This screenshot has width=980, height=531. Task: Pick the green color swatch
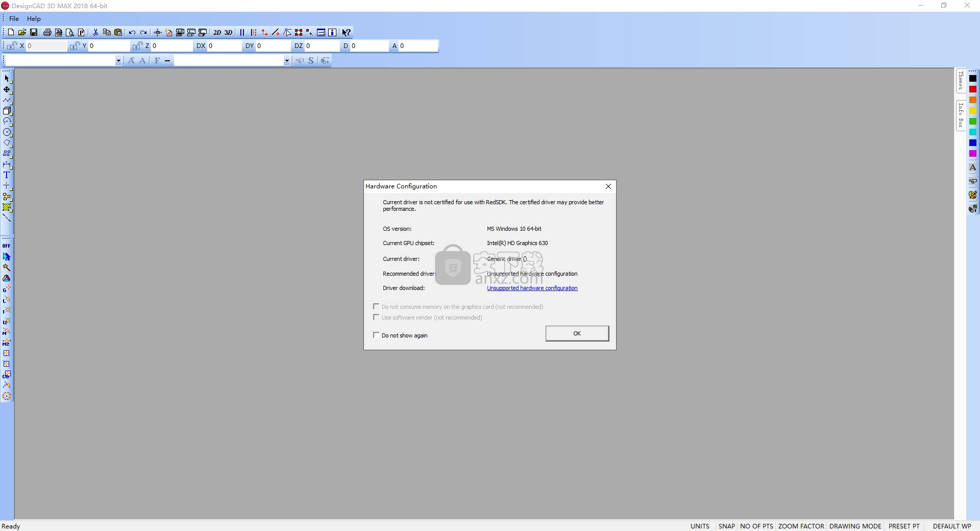tap(973, 122)
